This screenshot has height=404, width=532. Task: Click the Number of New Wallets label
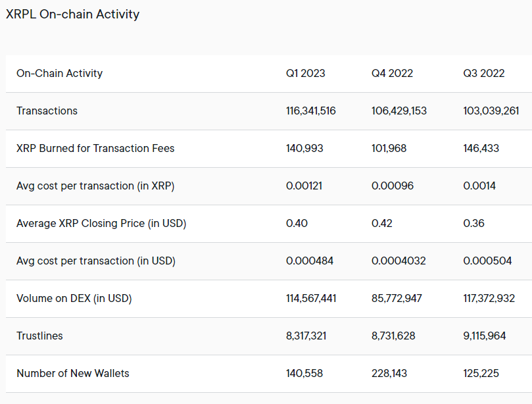click(72, 374)
